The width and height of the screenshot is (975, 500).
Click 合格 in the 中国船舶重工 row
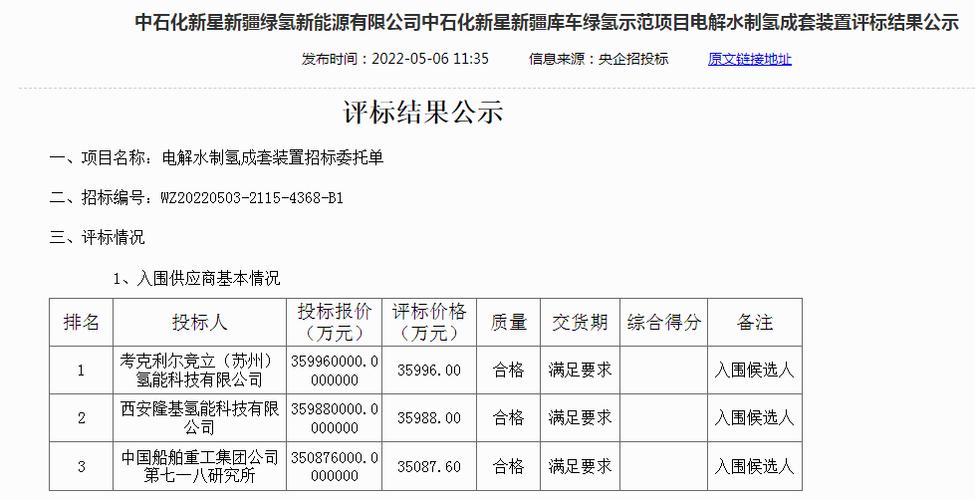[509, 466]
